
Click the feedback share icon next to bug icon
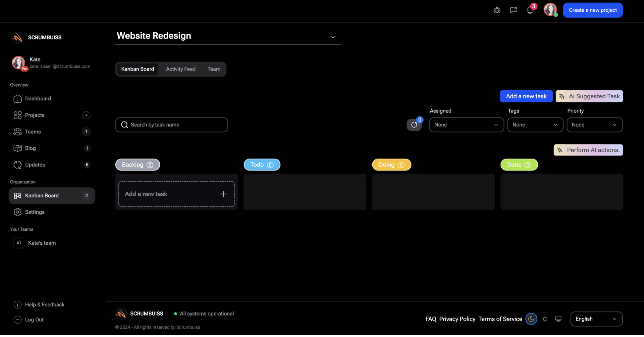point(513,10)
